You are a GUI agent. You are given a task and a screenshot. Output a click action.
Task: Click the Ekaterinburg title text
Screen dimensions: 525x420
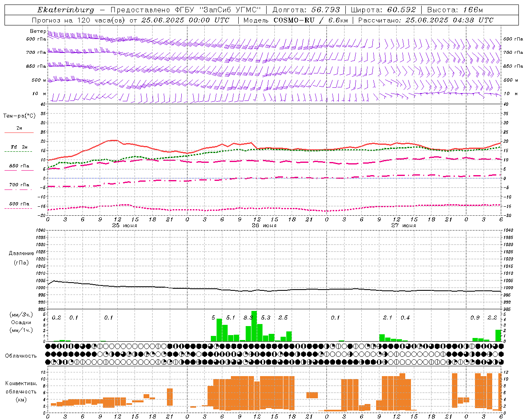(66, 10)
